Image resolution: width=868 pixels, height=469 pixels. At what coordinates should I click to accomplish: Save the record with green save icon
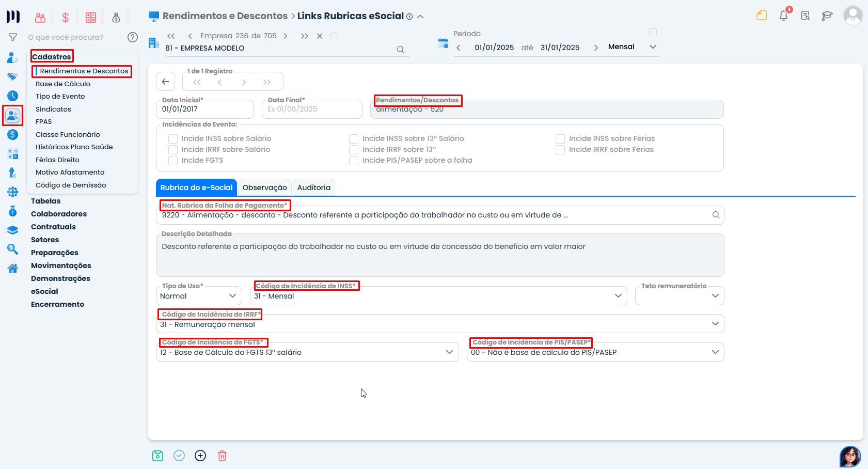(x=157, y=456)
